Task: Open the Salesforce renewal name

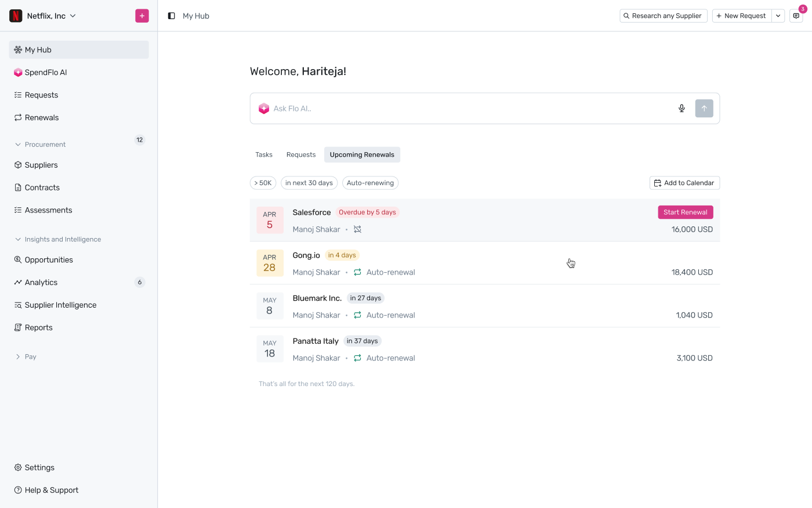Action: point(311,212)
